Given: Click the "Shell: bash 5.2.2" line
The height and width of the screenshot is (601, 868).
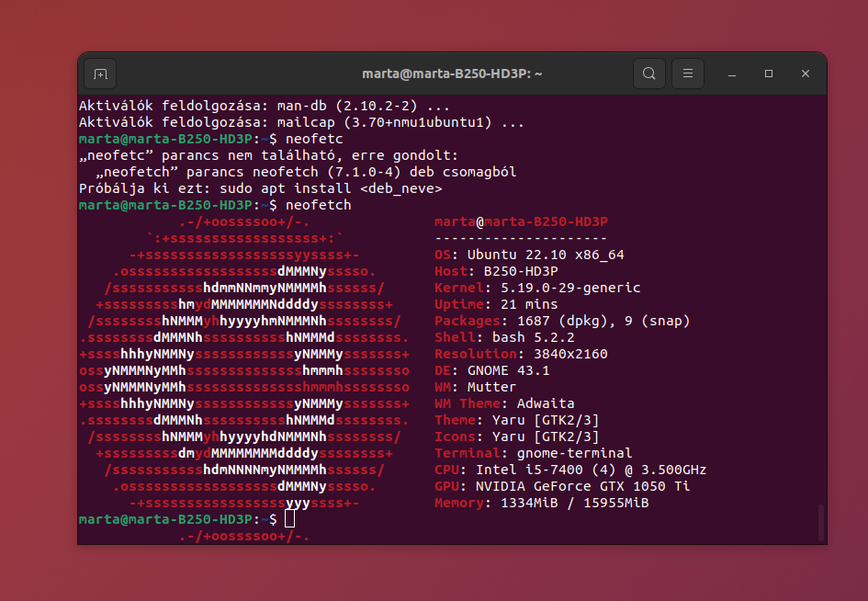Looking at the screenshot, I should tap(504, 337).
